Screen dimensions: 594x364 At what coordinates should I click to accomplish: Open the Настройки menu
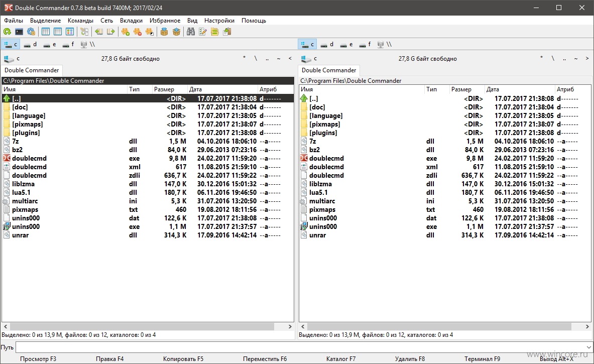pos(219,21)
